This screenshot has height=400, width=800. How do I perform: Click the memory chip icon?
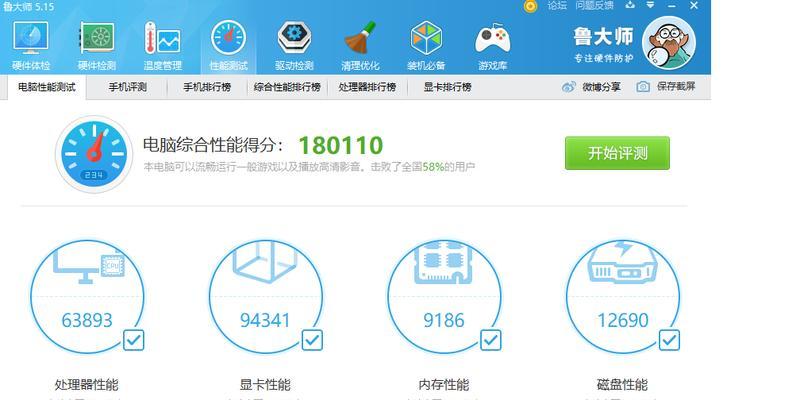coord(443,262)
